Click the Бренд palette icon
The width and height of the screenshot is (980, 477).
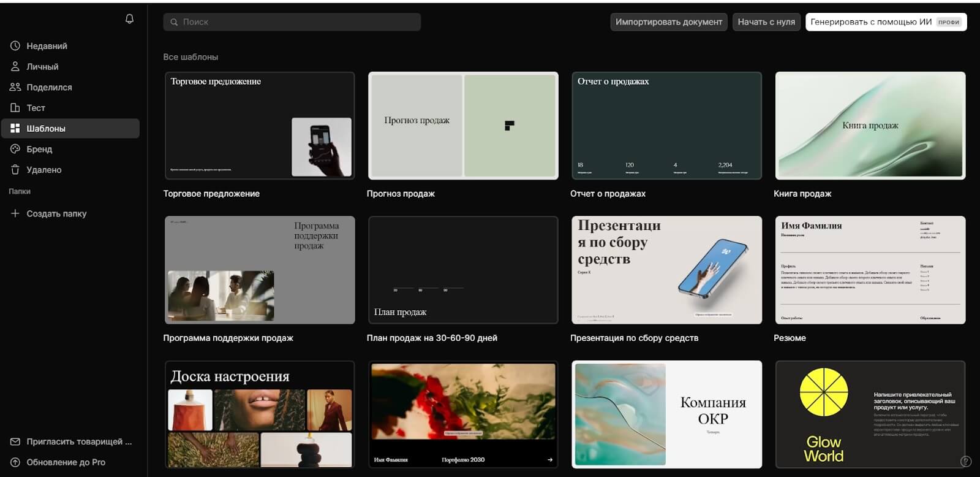tap(15, 149)
